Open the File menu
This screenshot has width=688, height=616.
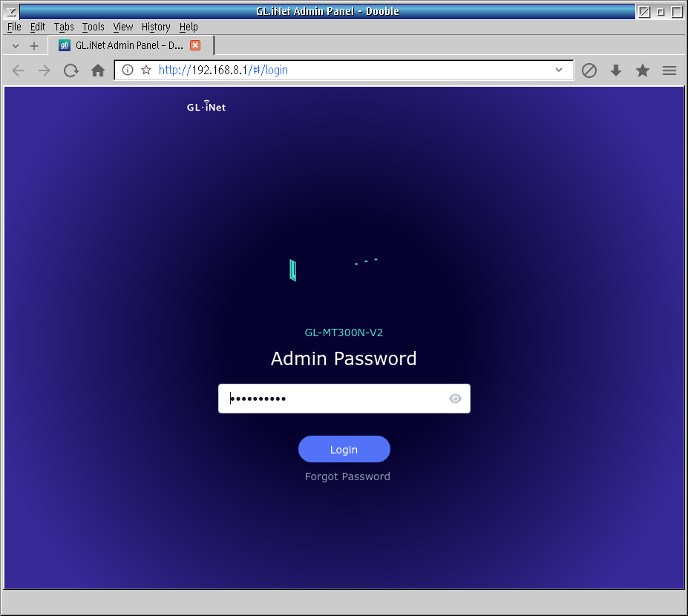[14, 27]
